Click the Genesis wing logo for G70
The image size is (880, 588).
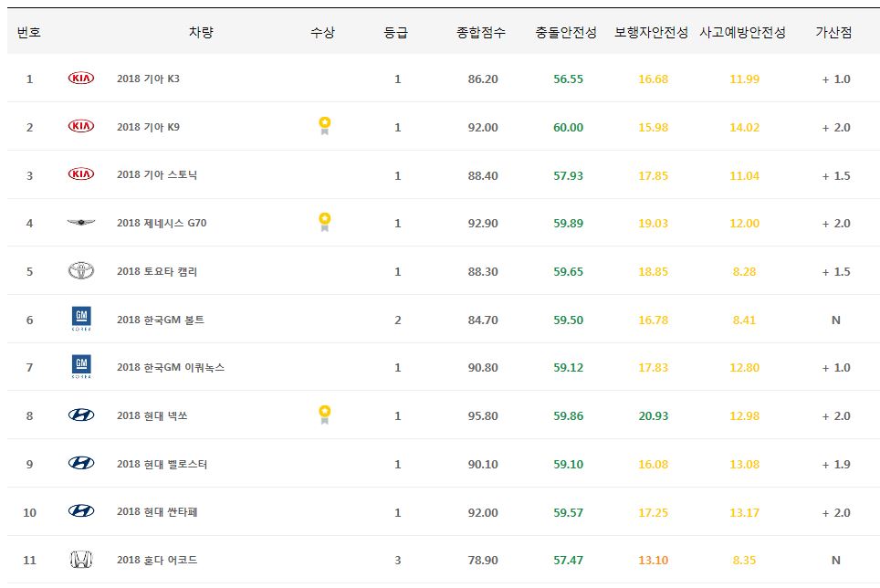pos(81,223)
